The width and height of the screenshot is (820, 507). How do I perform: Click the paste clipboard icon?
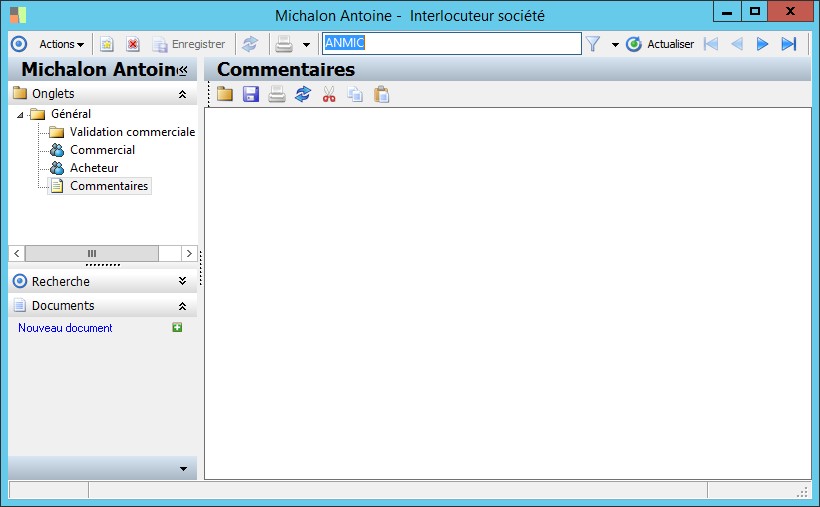[381, 94]
